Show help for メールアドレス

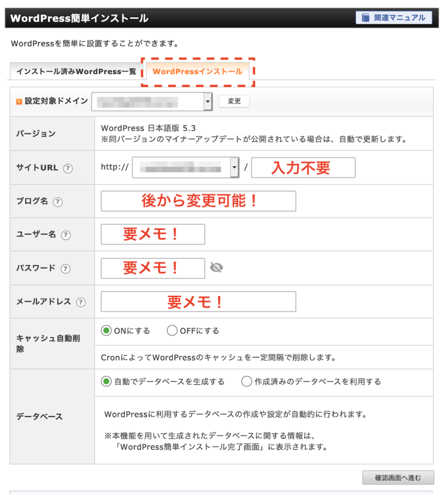point(81,302)
